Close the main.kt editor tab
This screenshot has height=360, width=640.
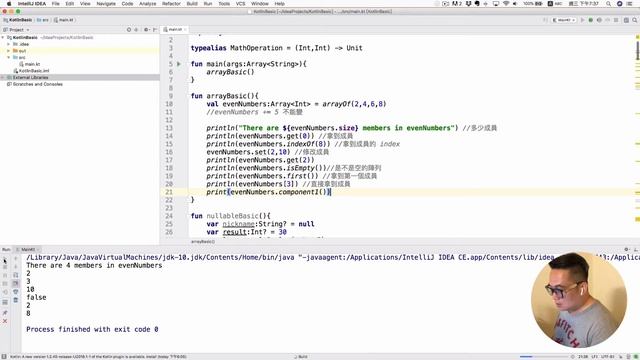coord(185,30)
